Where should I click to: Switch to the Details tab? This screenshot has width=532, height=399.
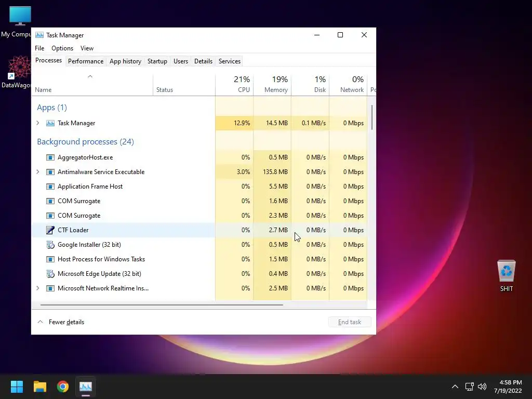203,61
